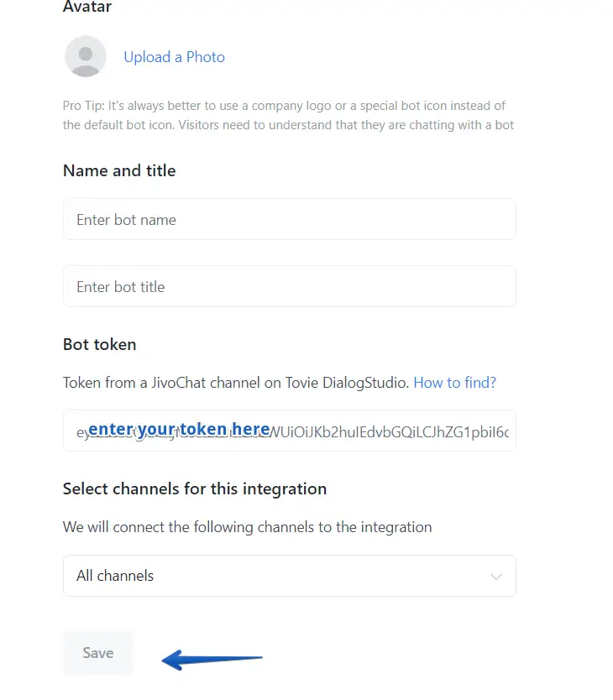
Task: Focus the Enter bot title field
Action: coord(289,287)
